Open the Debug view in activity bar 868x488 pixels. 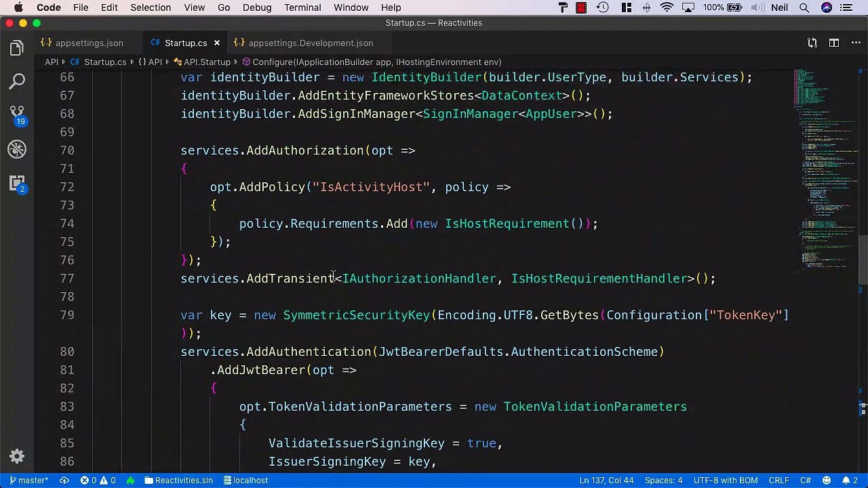(x=17, y=149)
